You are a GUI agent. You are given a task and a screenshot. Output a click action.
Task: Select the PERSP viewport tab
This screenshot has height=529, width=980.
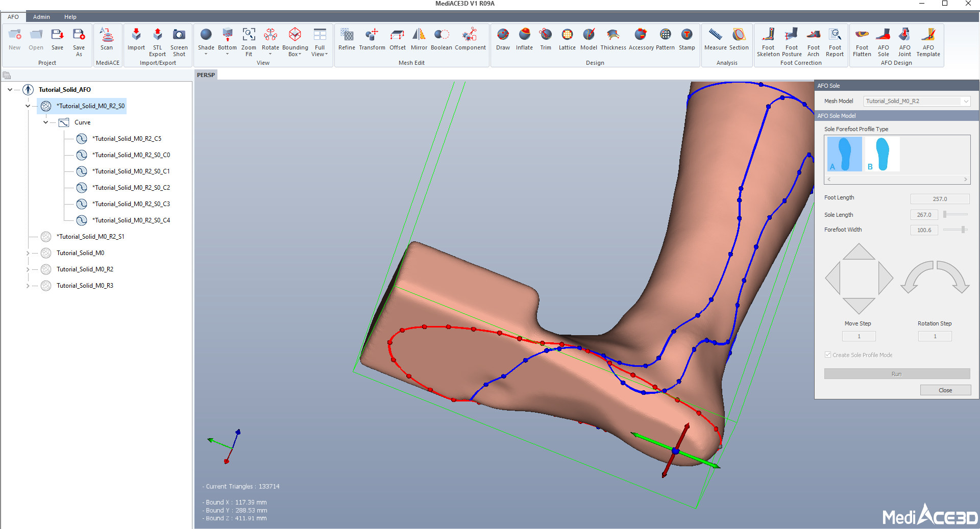pyautogui.click(x=206, y=75)
